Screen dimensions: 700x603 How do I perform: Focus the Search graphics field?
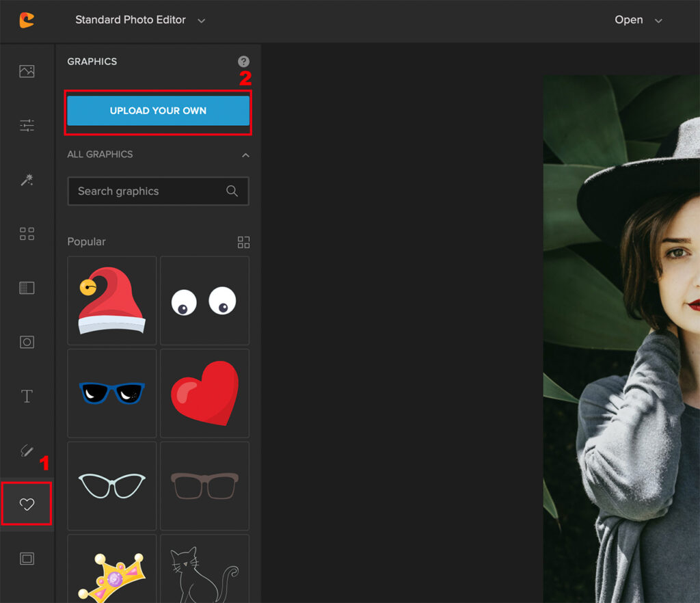[x=158, y=191]
